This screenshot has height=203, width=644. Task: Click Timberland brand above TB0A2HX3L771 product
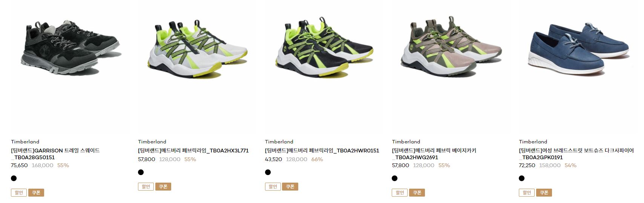tap(152, 141)
